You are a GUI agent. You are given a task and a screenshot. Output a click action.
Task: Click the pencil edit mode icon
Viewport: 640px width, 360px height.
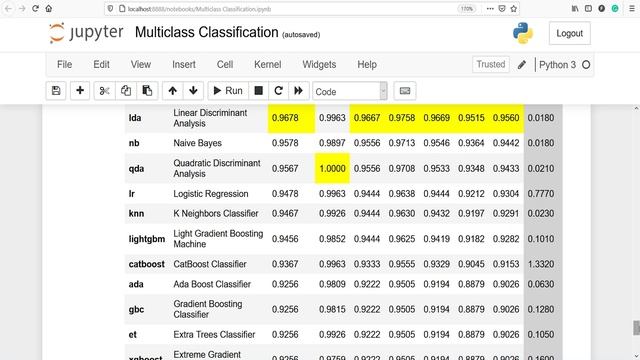522,65
